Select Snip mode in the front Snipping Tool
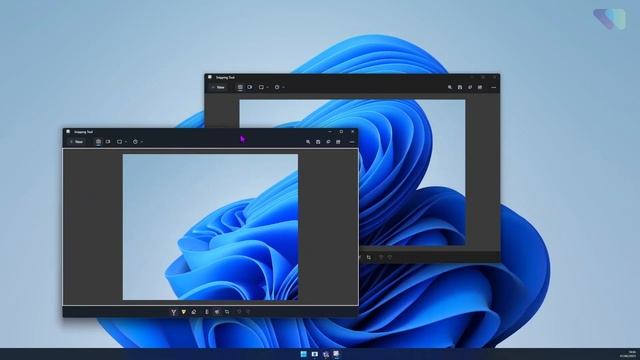The height and width of the screenshot is (360, 640). pos(98,142)
